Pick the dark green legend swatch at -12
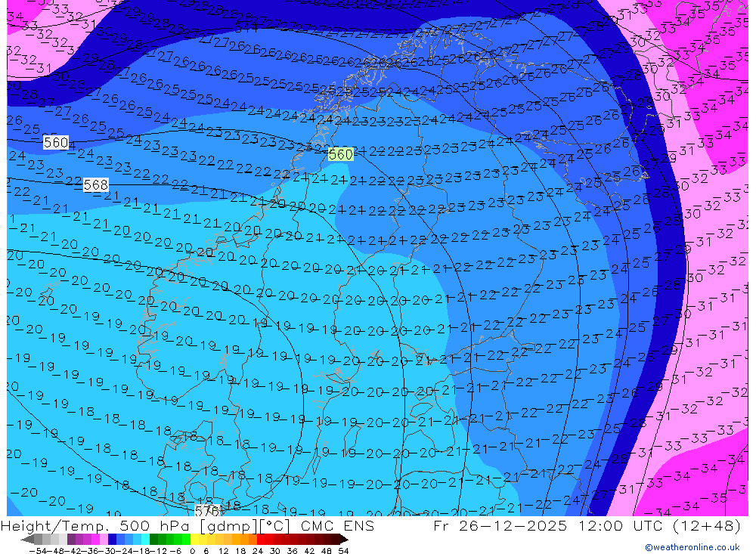Image resolution: width=756 pixels, height=554 pixels. click(153, 539)
